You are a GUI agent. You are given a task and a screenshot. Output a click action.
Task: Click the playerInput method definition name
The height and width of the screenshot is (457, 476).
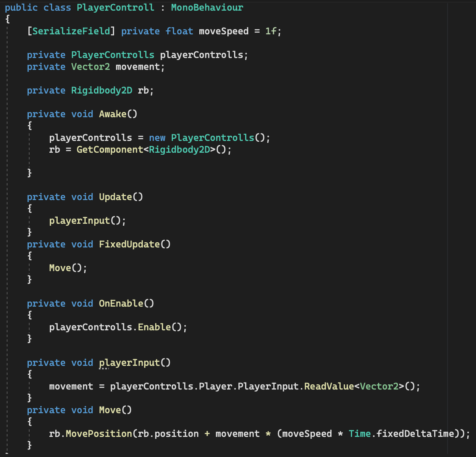[129, 363]
